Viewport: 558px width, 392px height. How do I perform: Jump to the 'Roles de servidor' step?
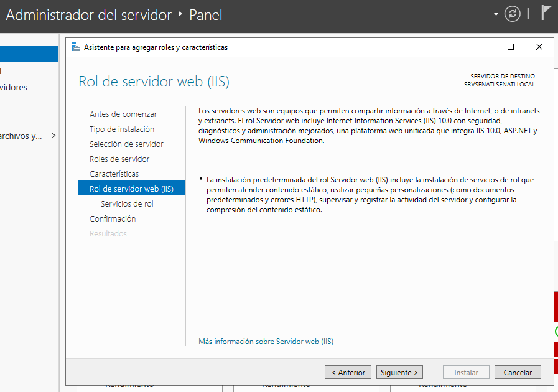119,159
